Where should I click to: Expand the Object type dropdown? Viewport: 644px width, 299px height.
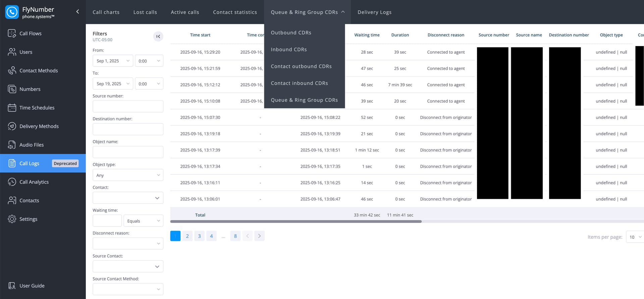(128, 175)
